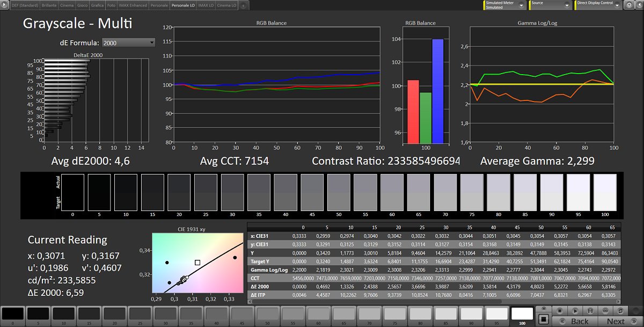
Task: Select the 95 grayscale level swatch in bottom strip
Action: [496, 315]
